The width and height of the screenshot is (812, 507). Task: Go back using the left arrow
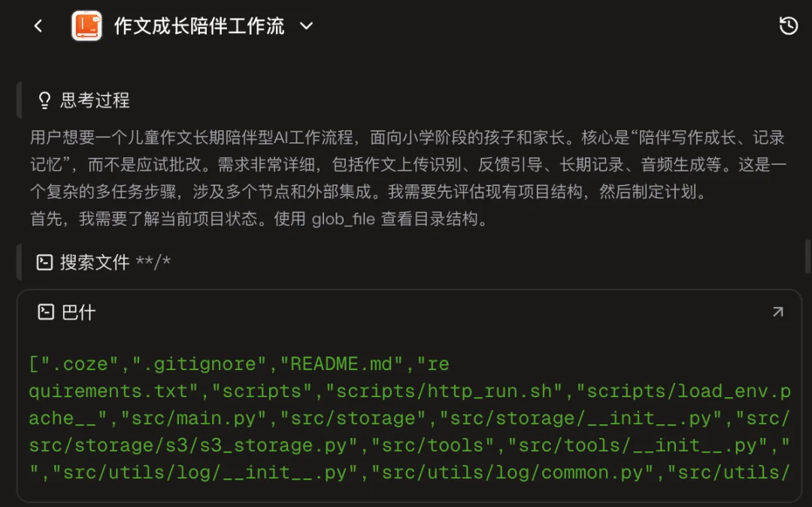(38, 26)
